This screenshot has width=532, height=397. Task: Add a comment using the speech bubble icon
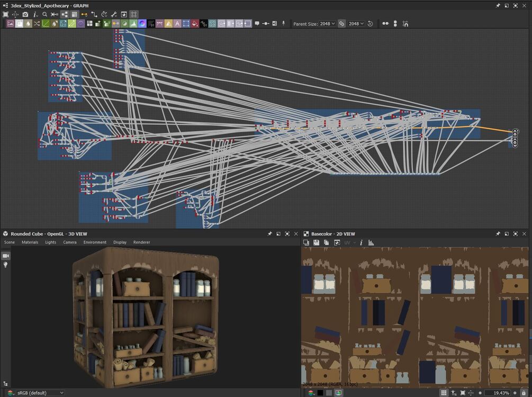click(257, 23)
